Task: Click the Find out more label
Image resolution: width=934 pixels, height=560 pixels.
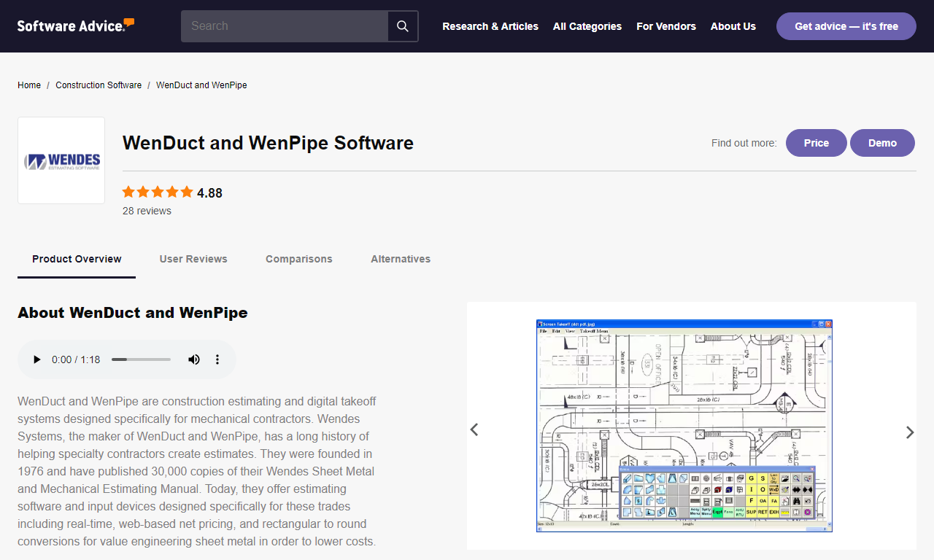Action: coord(744,143)
